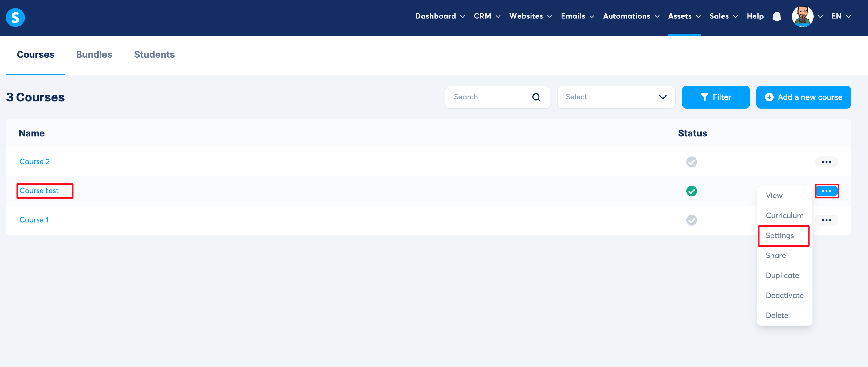The image size is (868, 367).
Task: Open three-dots menu for Course 1
Action: click(826, 220)
